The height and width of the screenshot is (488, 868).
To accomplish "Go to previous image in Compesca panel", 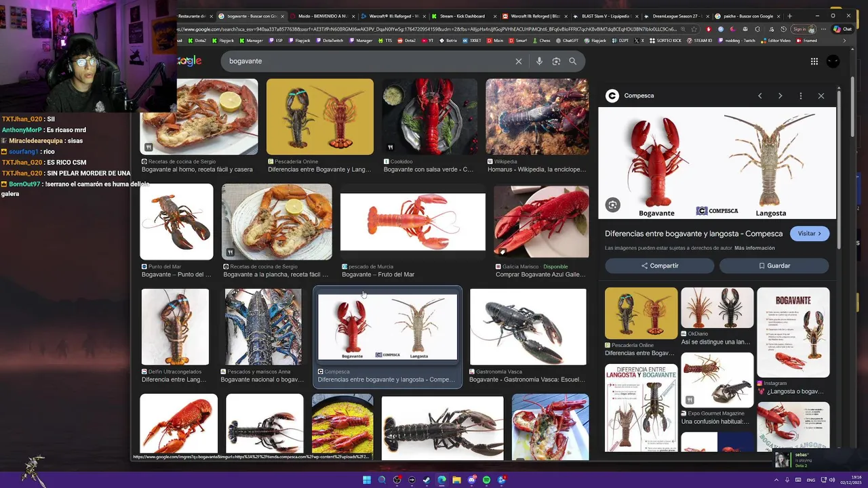I will tap(759, 96).
